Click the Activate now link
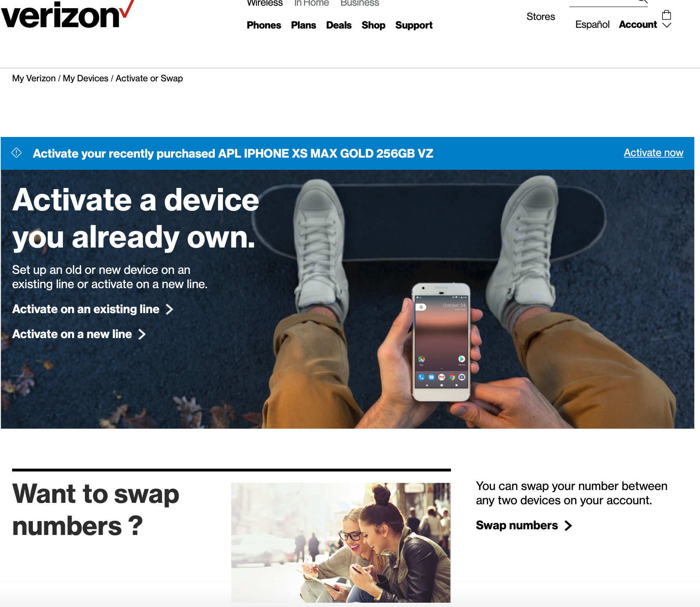The width and height of the screenshot is (700, 607). 654,153
